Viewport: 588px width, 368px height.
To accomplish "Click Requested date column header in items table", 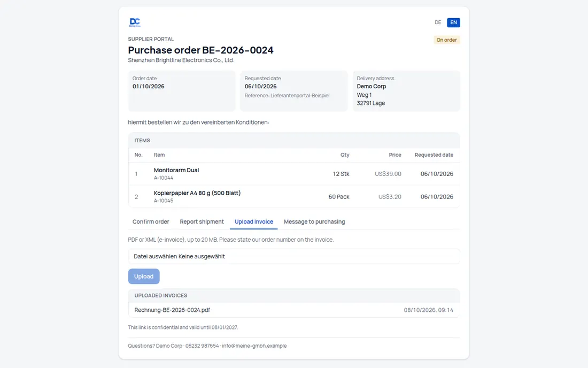I will coord(434,155).
